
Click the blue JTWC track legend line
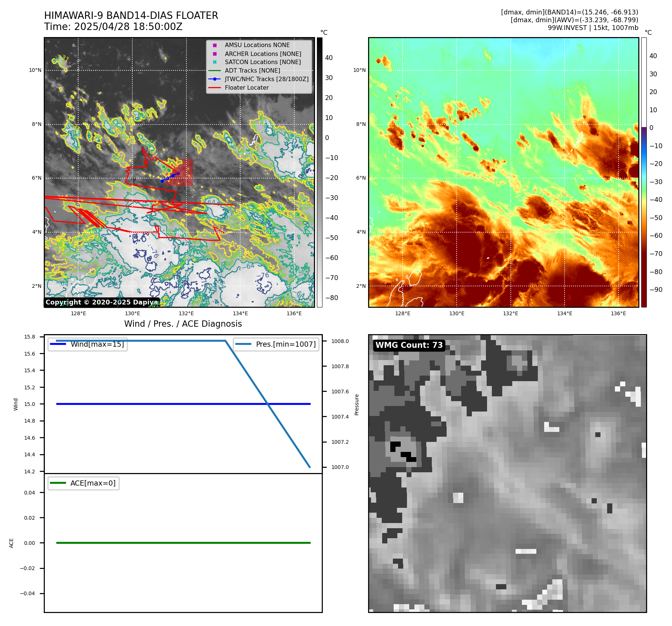[x=215, y=79]
